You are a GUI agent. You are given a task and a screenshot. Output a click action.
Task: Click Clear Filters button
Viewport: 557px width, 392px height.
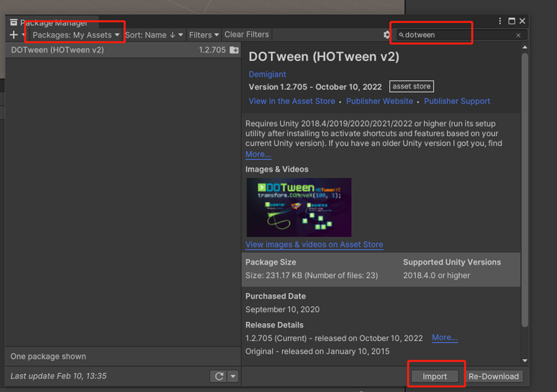(x=247, y=35)
